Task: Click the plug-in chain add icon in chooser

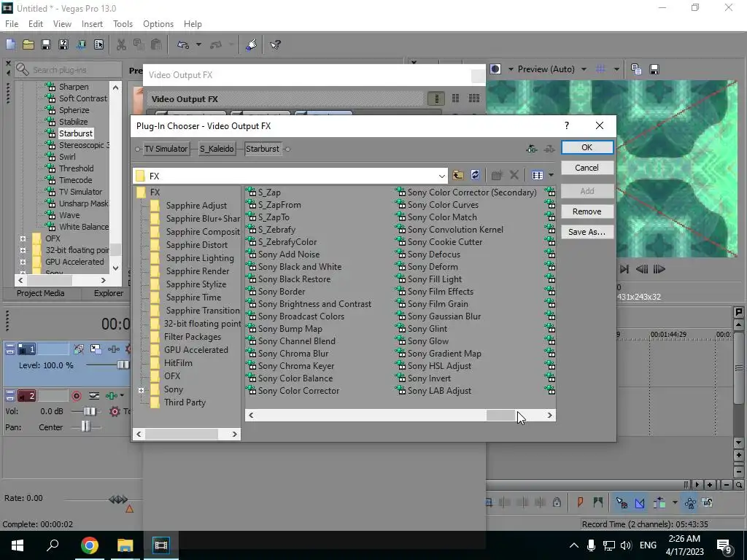Action: pos(532,149)
